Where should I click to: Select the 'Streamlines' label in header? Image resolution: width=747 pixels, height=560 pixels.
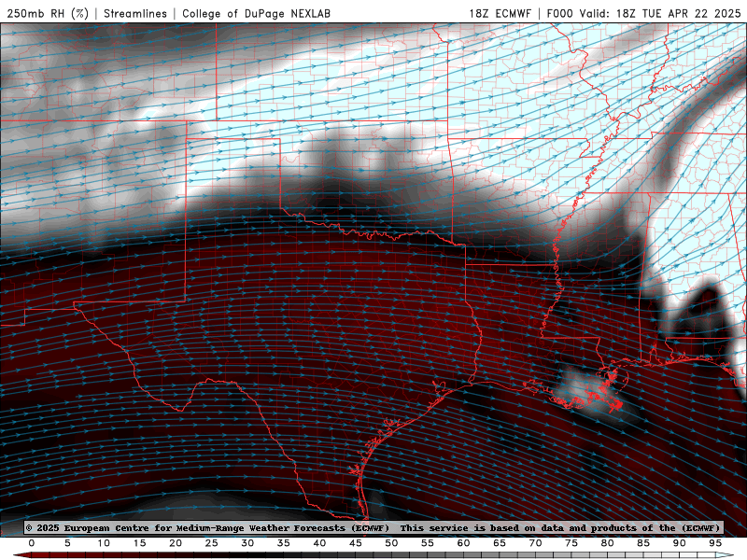click(135, 13)
